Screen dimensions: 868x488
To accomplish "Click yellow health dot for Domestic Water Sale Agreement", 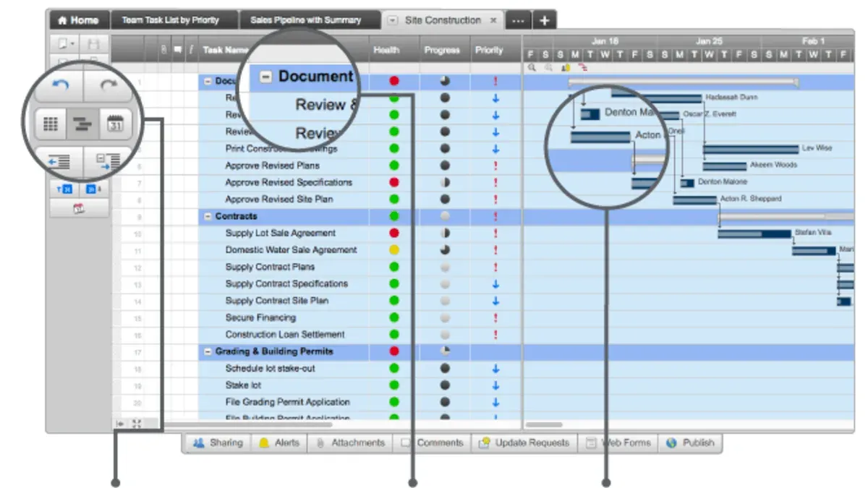I will coord(394,250).
